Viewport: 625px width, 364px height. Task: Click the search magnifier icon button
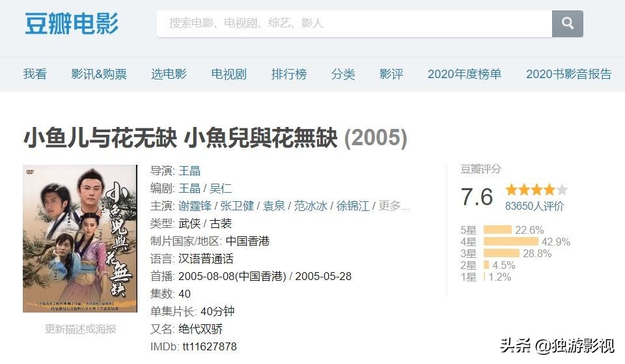(x=567, y=23)
